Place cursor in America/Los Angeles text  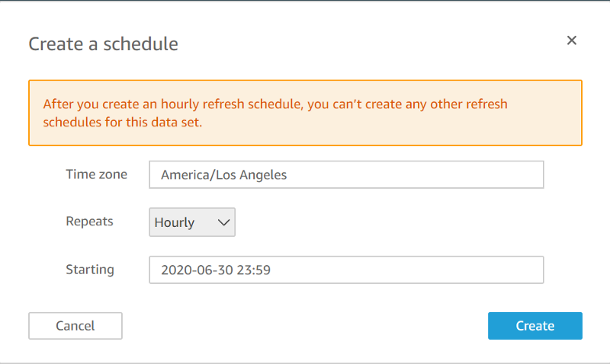point(224,175)
